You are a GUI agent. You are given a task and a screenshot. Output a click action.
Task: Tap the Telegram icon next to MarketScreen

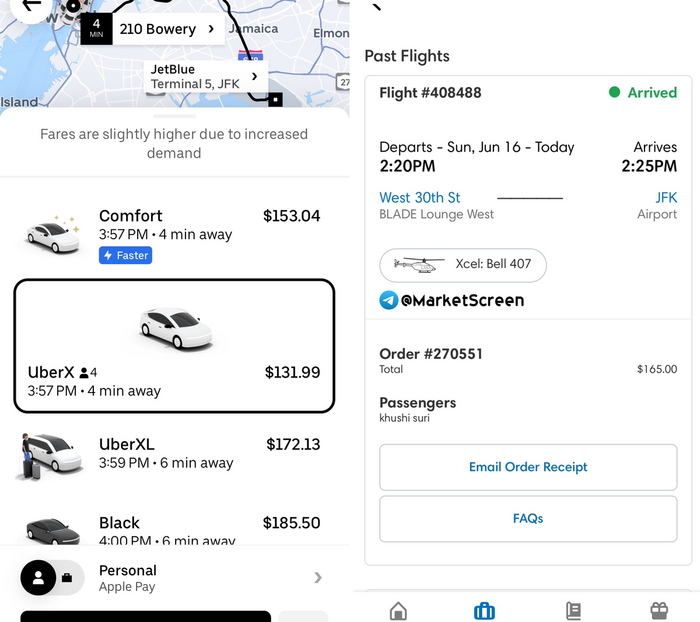click(389, 300)
